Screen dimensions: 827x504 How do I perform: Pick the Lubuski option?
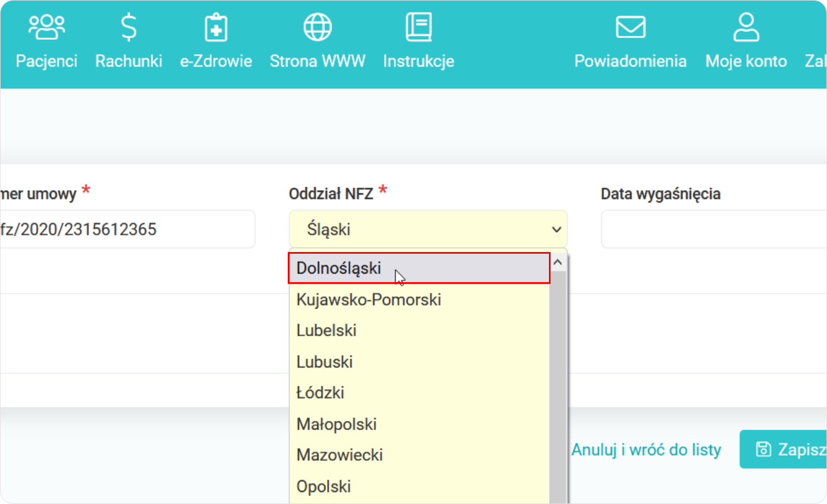[419, 362]
